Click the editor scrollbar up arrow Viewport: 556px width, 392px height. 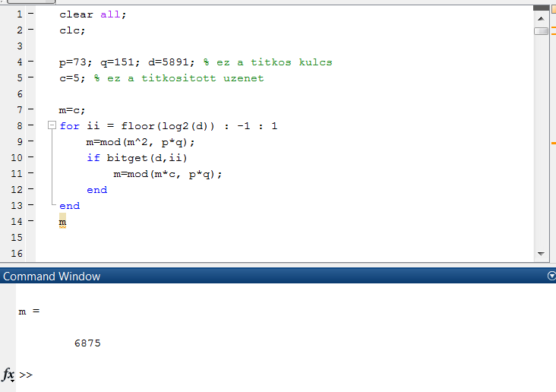(541, 18)
